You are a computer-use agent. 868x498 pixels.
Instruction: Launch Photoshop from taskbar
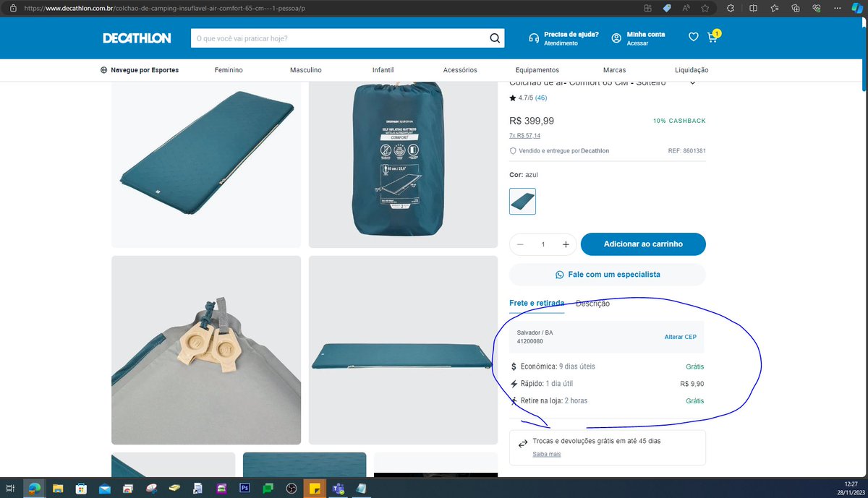244,489
